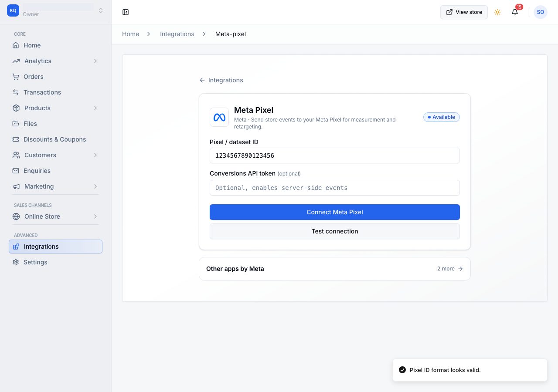Click the Owner role label
Image resolution: width=558 pixels, height=392 pixels.
(31, 14)
